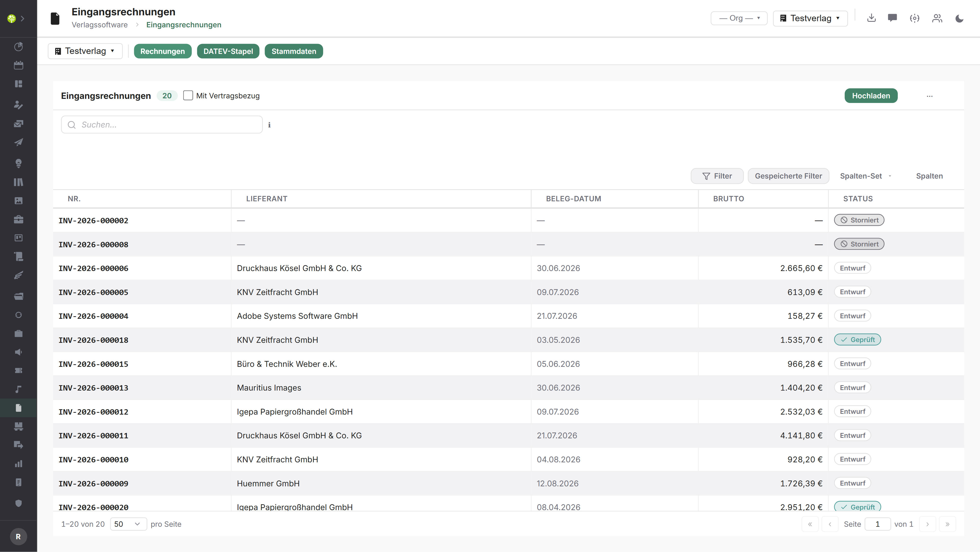Viewport: 980px width, 552px height.
Task: Switch to the DATEV-Stapel tab
Action: coord(228,51)
